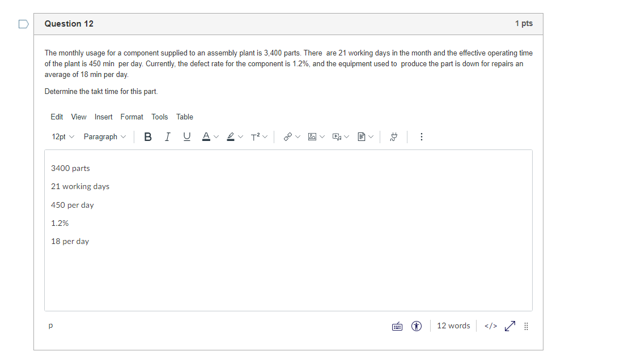Image resolution: width=633 pixels, height=364 pixels.
Task: Open the Insert menu
Action: pyautogui.click(x=103, y=117)
